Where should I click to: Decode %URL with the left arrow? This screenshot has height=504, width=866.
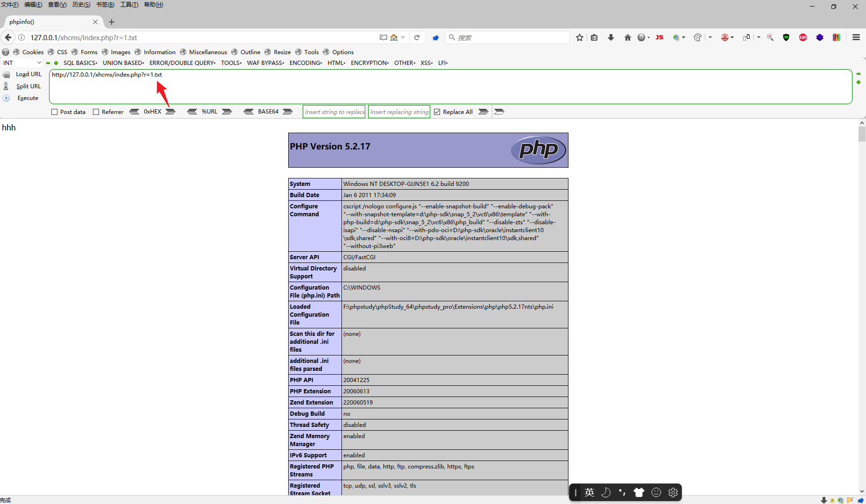coord(192,112)
